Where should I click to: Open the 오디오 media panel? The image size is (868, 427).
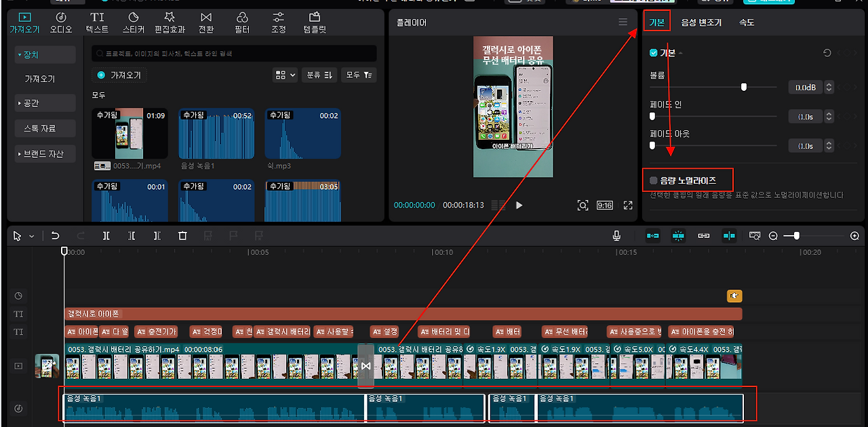pyautogui.click(x=61, y=22)
